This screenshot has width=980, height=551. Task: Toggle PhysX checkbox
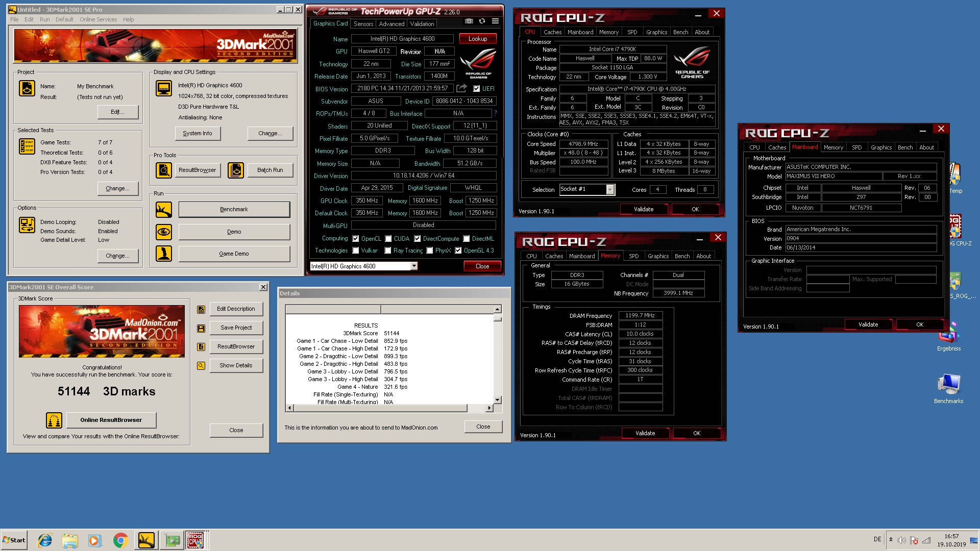coord(430,250)
